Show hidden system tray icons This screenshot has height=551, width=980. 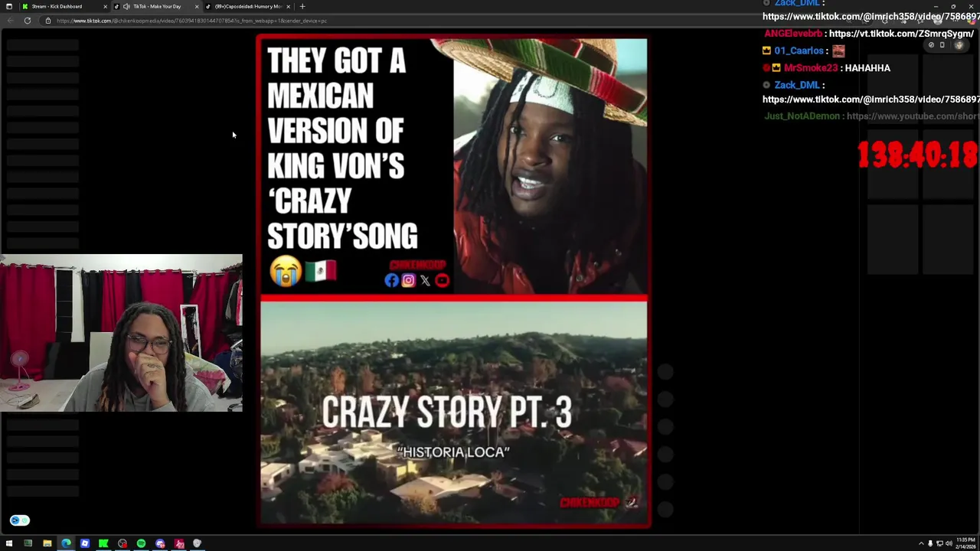tap(921, 543)
